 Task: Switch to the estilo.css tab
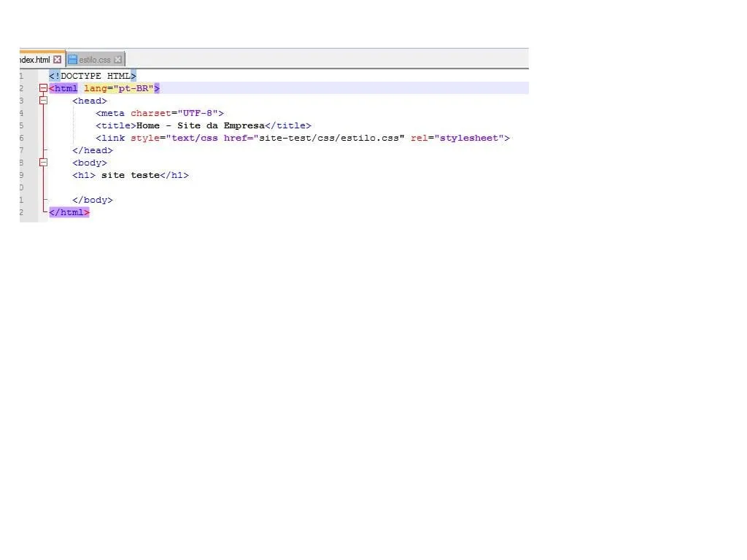95,59
